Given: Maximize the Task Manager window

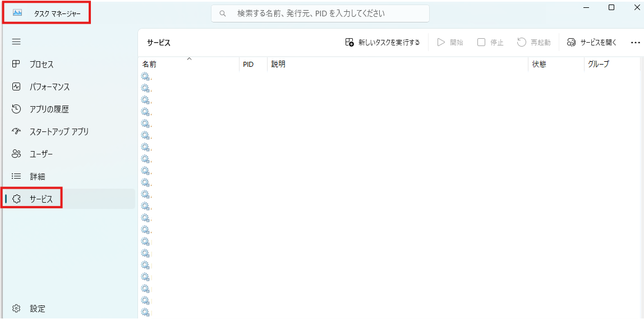Looking at the screenshot, I should (x=611, y=7).
